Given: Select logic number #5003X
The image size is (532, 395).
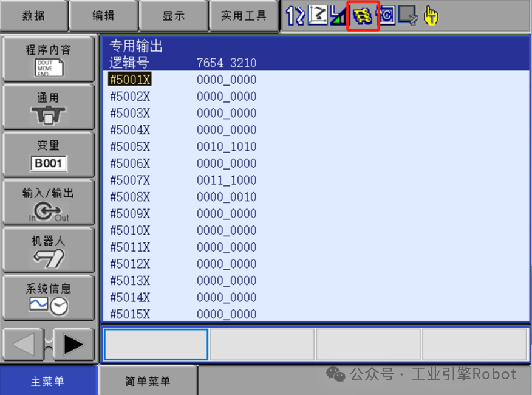Looking at the screenshot, I should pos(130,113).
